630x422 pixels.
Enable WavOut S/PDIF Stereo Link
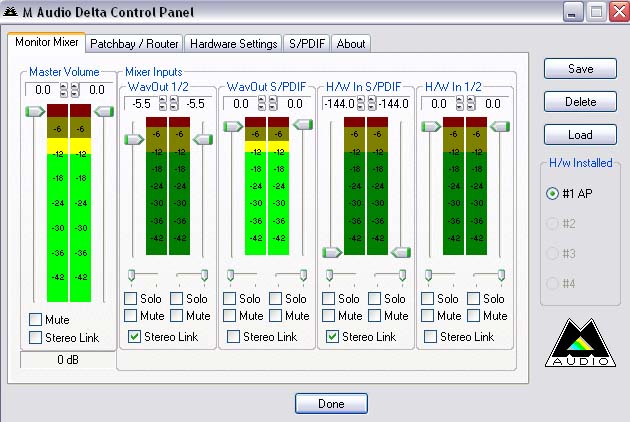pos(233,336)
